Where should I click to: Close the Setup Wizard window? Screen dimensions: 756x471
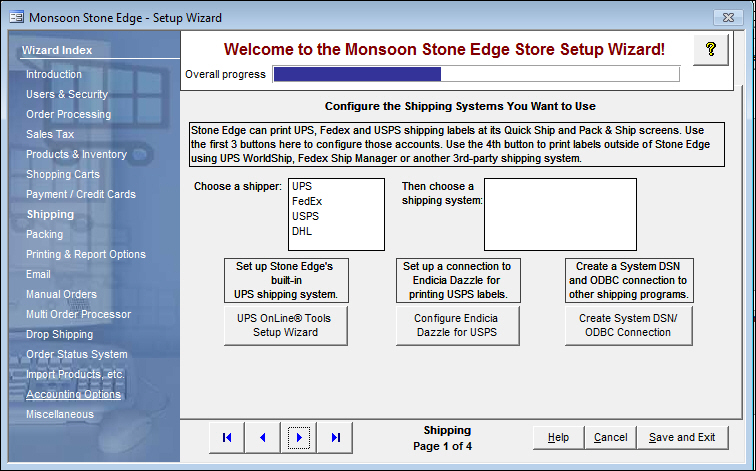coord(729,18)
